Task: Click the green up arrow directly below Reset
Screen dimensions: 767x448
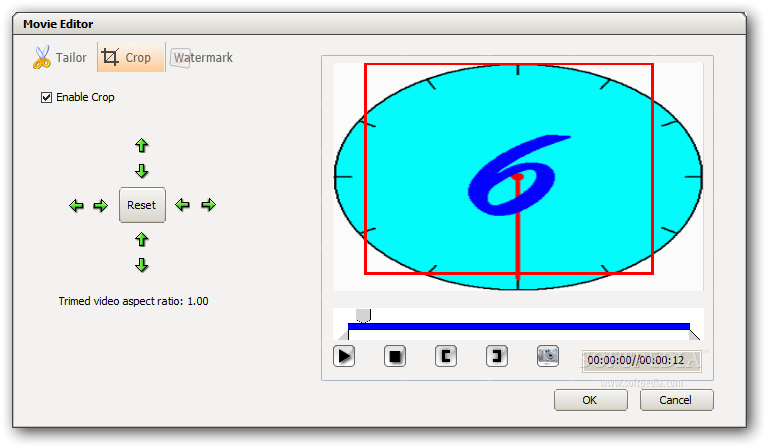Action: coord(141,239)
